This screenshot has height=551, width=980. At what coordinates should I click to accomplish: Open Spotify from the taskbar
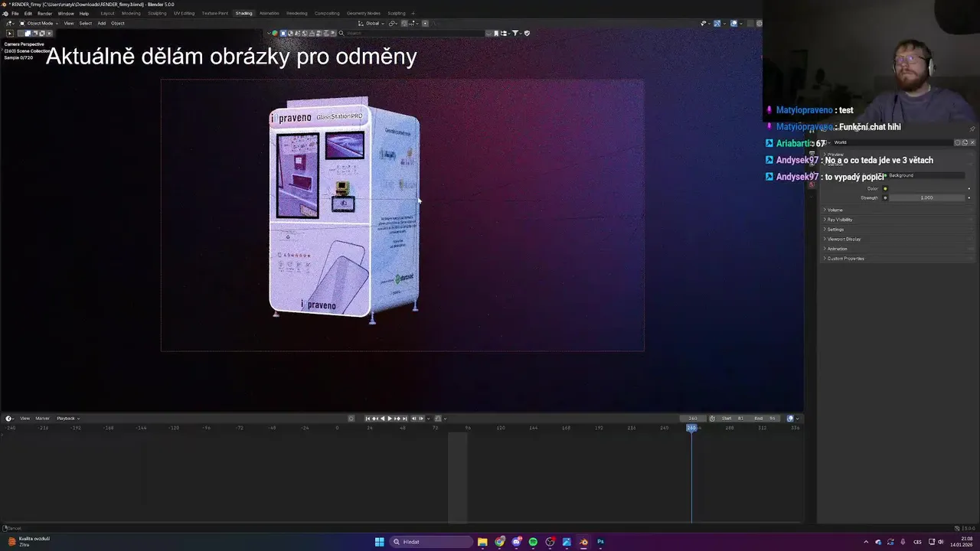533,542
